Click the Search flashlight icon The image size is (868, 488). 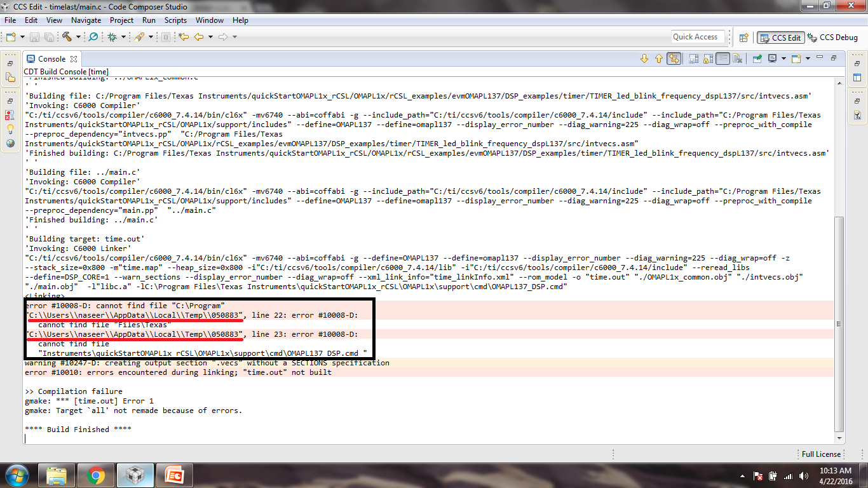point(139,37)
